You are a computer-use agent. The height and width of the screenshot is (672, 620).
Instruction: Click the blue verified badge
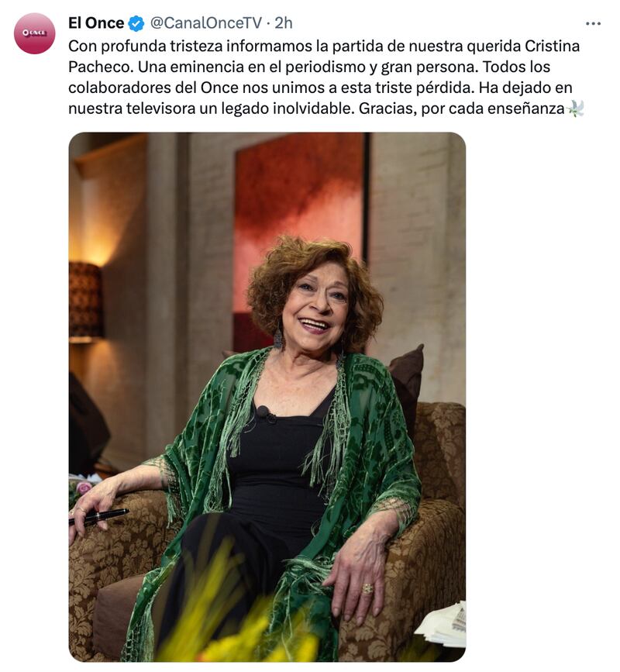[136, 23]
